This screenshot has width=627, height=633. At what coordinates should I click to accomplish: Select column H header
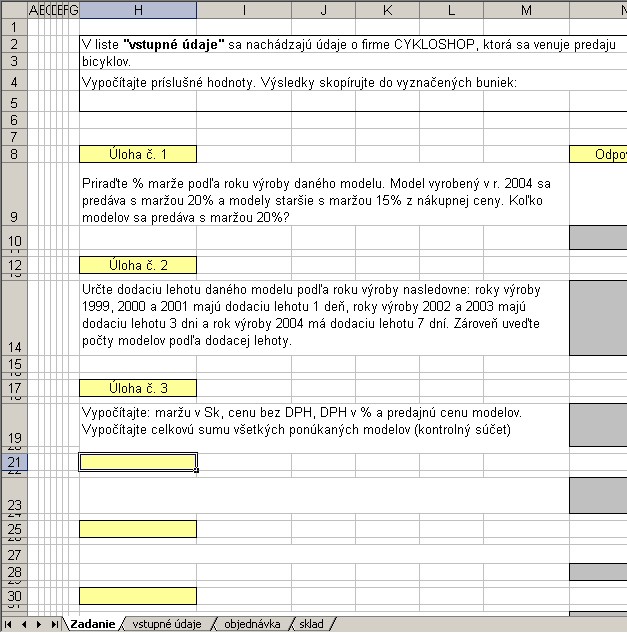[x=138, y=10]
